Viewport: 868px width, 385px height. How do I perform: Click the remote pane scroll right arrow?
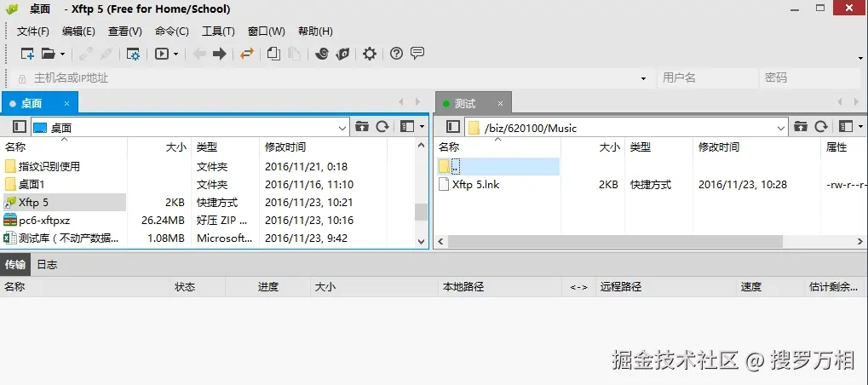861,242
